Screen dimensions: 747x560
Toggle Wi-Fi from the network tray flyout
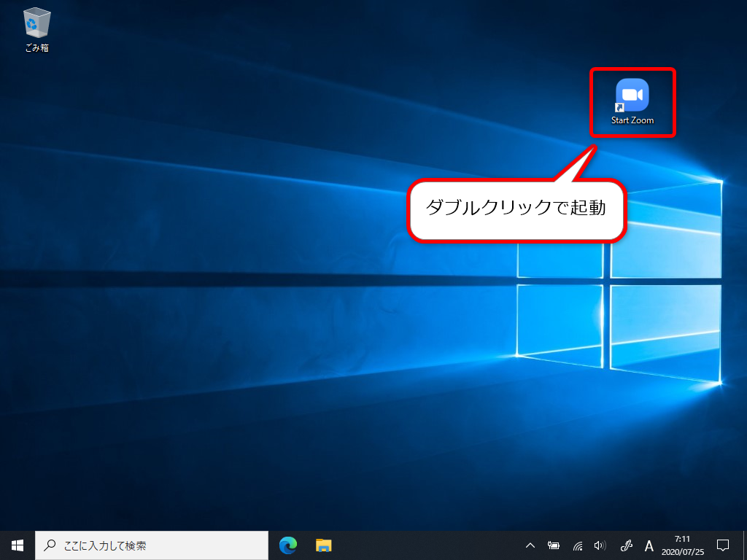578,545
